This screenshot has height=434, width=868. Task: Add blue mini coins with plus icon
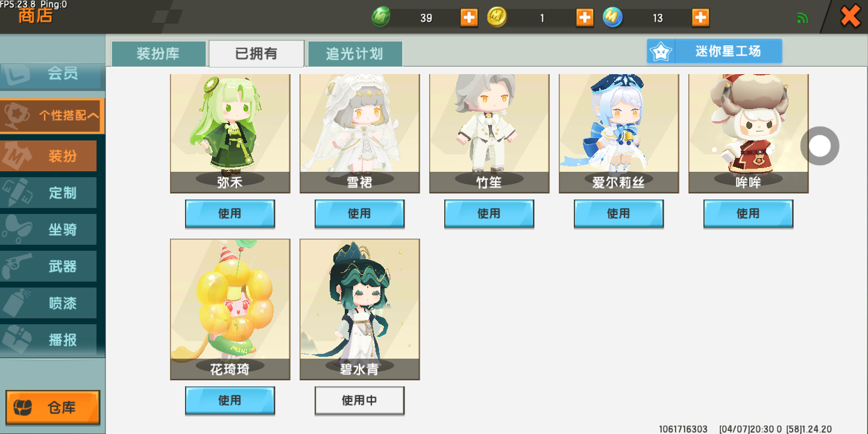(x=700, y=17)
